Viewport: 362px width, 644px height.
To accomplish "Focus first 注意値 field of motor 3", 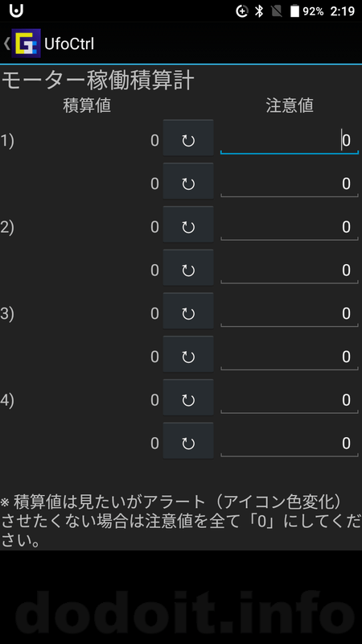I will pos(290,313).
